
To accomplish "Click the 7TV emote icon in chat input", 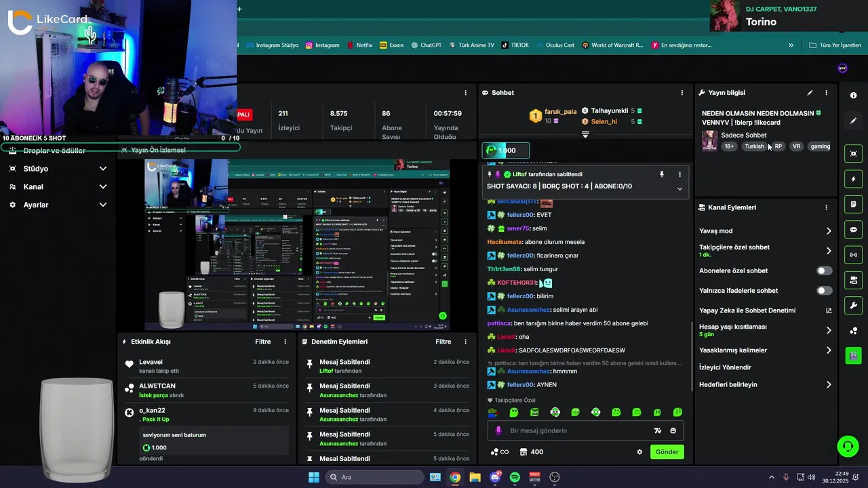I will (x=657, y=430).
